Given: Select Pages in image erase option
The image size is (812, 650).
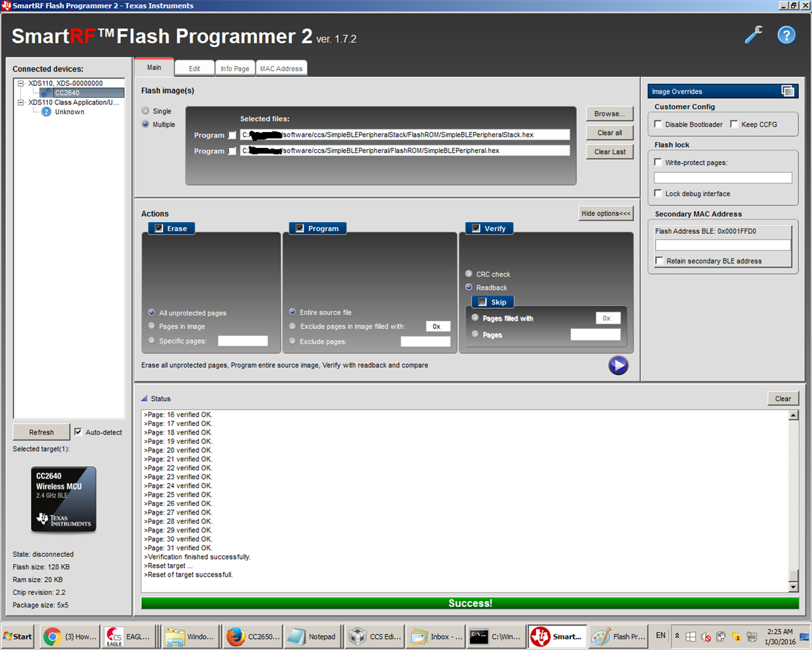Looking at the screenshot, I should 152,326.
